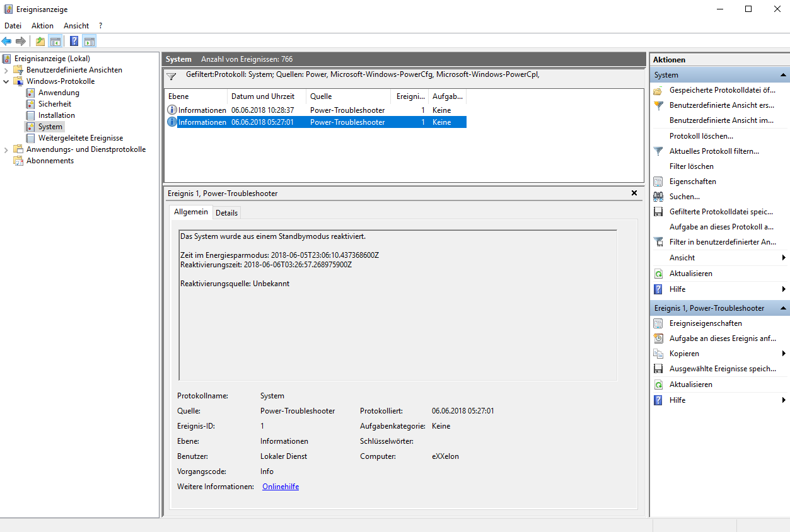Collapse the System section in the Aktionen pane
790x532 pixels.
[784, 75]
